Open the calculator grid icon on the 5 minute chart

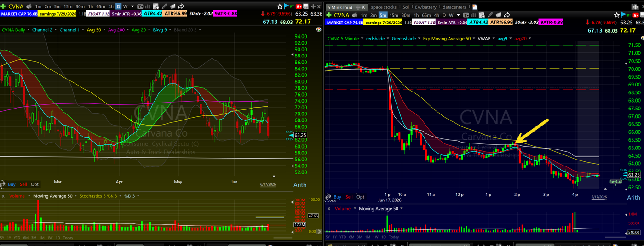click(x=482, y=15)
